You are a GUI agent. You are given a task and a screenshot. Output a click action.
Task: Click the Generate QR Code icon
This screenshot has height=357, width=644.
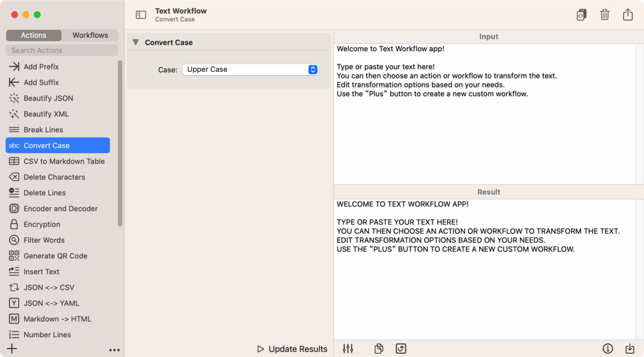tap(14, 256)
